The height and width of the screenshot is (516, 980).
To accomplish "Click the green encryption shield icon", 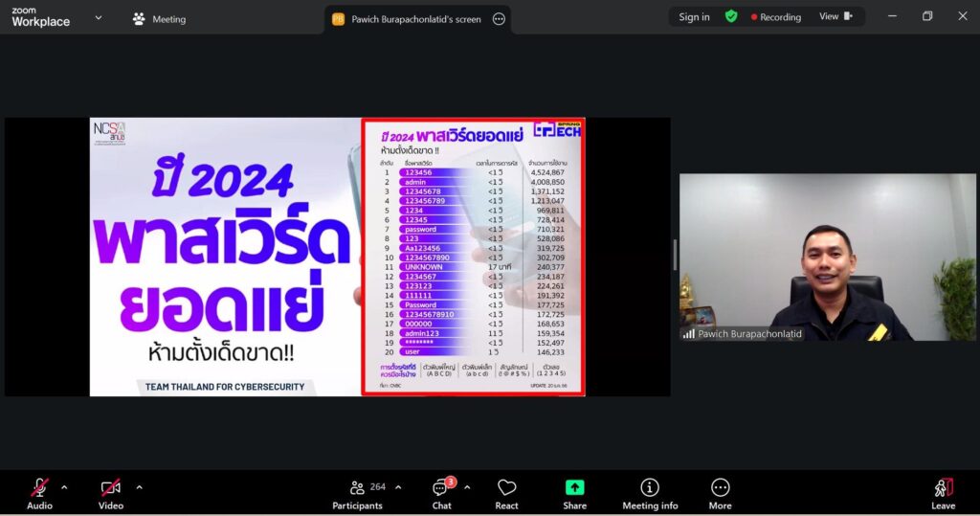I will [731, 16].
